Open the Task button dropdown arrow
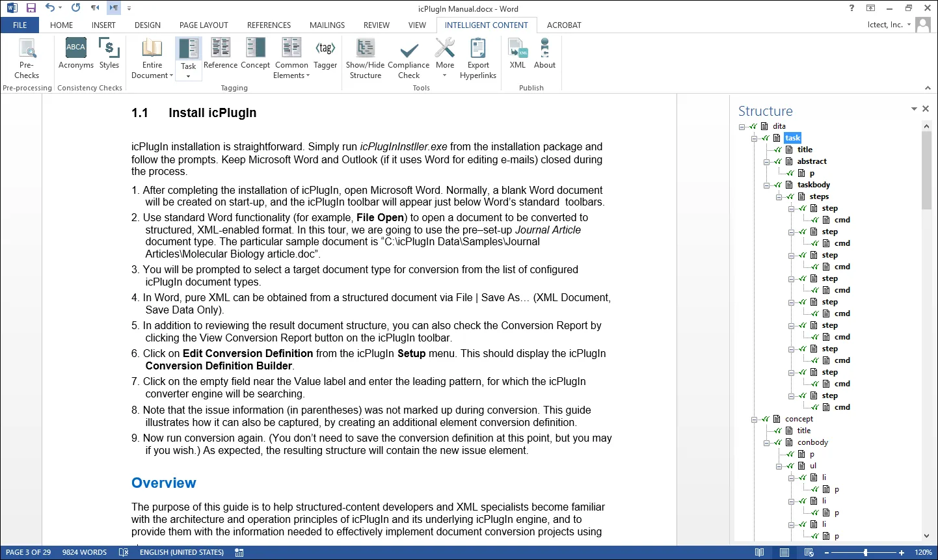 tap(189, 76)
